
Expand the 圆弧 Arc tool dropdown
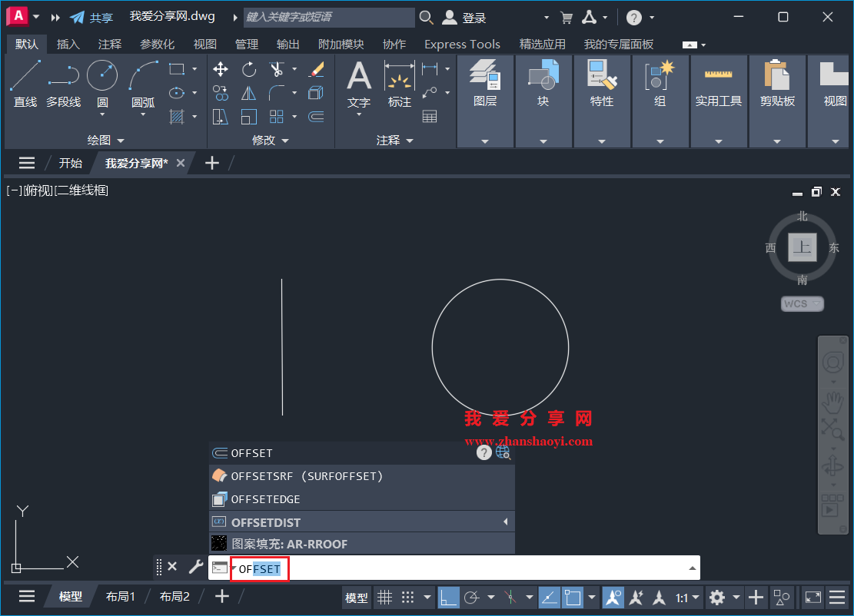pos(143,113)
